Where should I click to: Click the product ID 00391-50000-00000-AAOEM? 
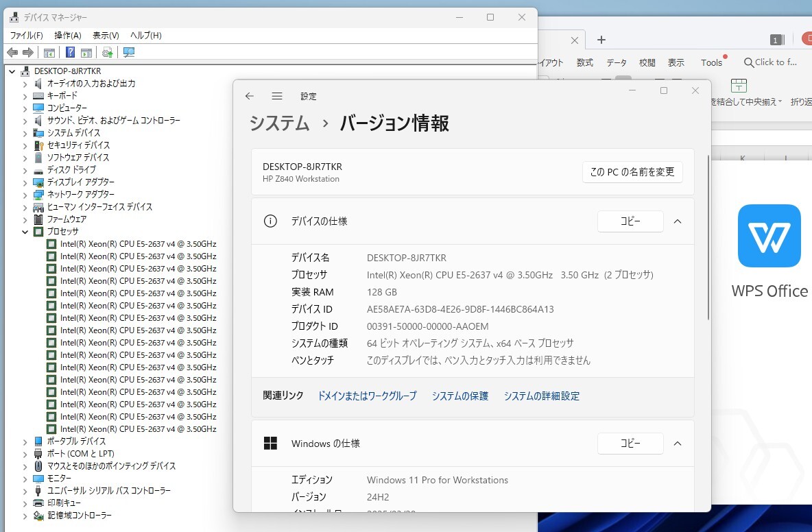428,326
